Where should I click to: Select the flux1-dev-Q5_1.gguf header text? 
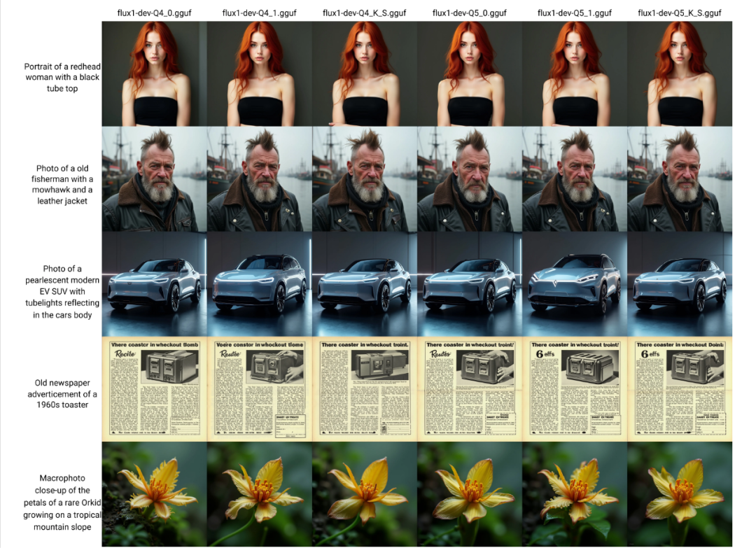(575, 13)
